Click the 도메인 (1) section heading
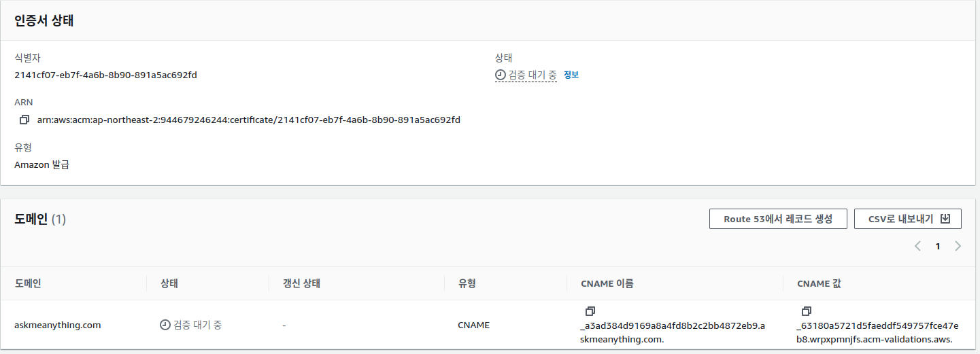The height and width of the screenshot is (354, 980). (x=40, y=219)
